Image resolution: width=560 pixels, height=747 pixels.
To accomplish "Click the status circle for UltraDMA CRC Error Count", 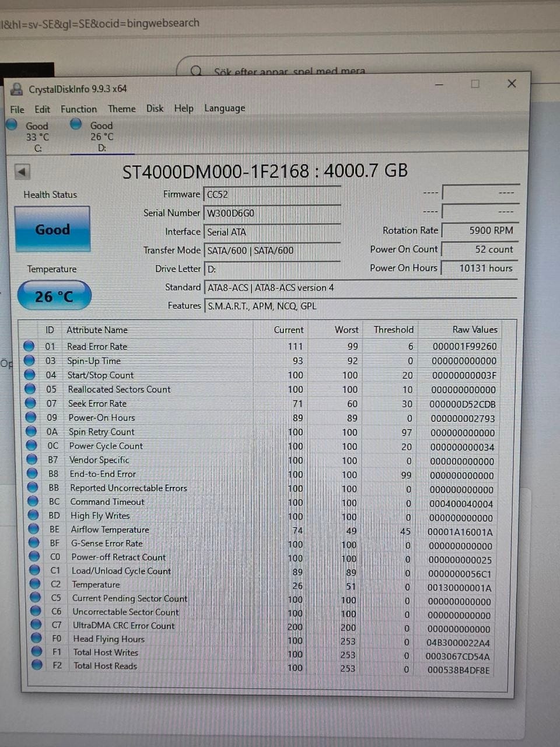I will click(37, 625).
